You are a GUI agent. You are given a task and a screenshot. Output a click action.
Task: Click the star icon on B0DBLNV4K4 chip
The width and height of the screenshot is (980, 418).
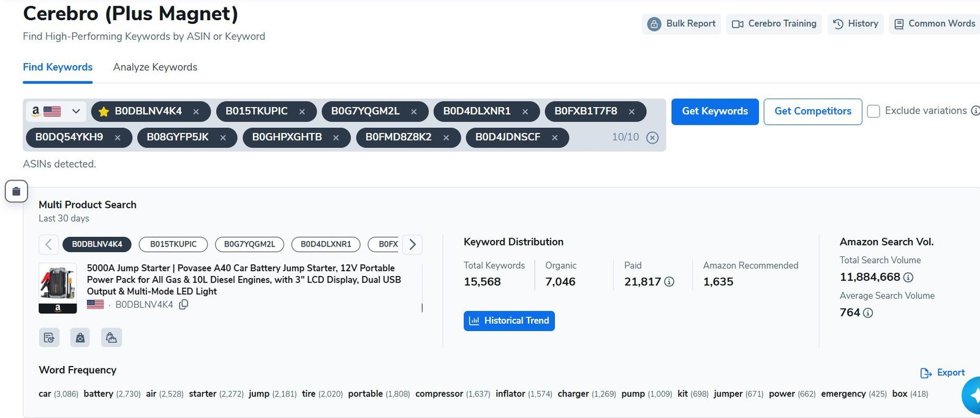pyautogui.click(x=104, y=111)
